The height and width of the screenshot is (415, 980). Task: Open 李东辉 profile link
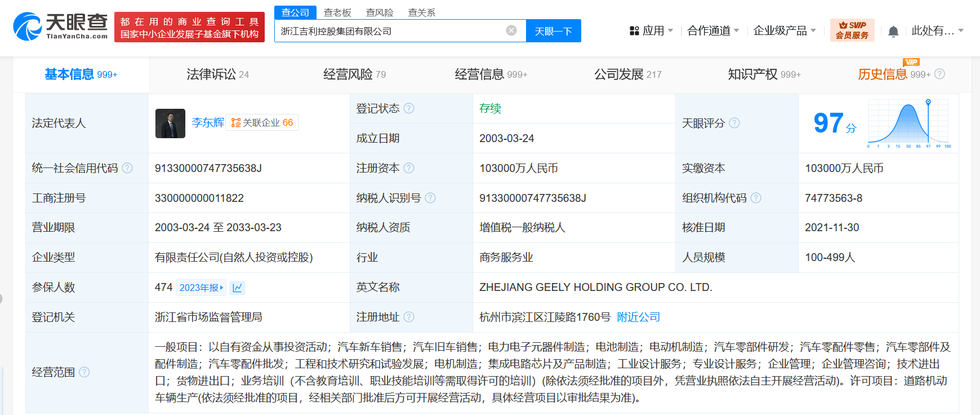(207, 122)
